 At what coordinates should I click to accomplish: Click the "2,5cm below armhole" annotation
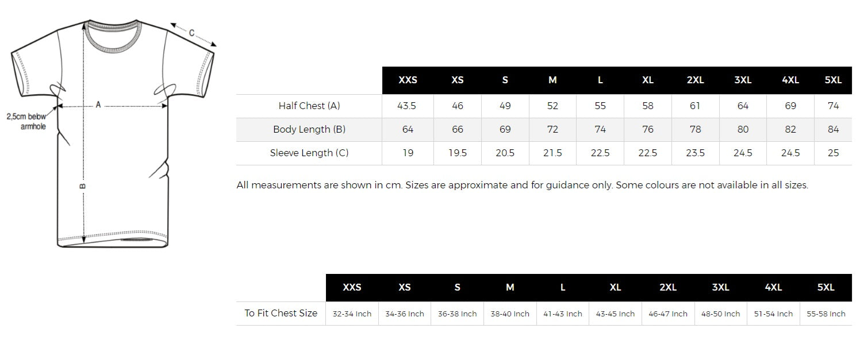tap(26, 121)
